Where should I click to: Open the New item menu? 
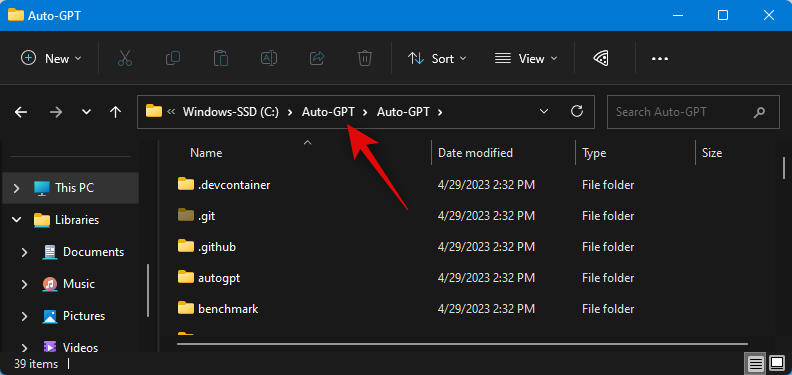[51, 59]
